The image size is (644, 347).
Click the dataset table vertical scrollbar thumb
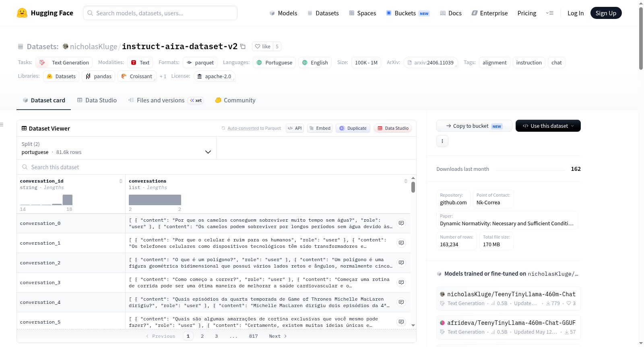coord(413,187)
